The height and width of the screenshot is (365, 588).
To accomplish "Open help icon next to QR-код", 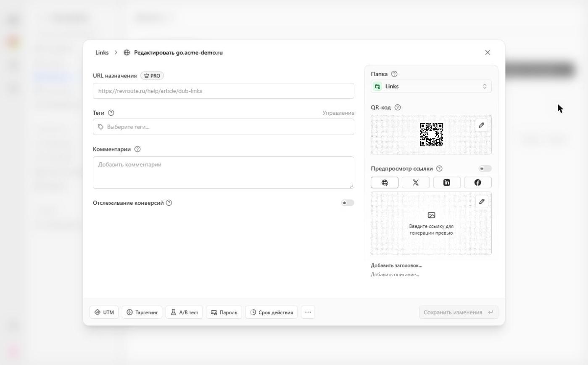I will tap(398, 108).
